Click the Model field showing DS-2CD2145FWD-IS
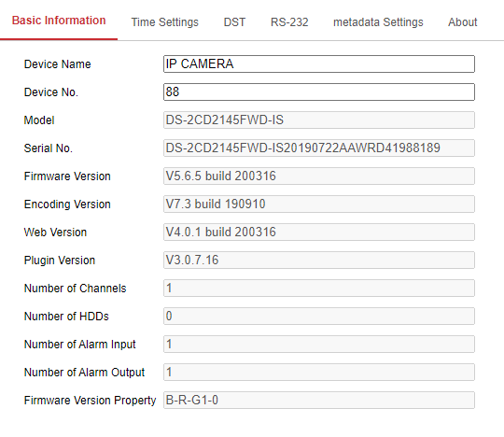This screenshot has height=437, width=504. point(319,120)
